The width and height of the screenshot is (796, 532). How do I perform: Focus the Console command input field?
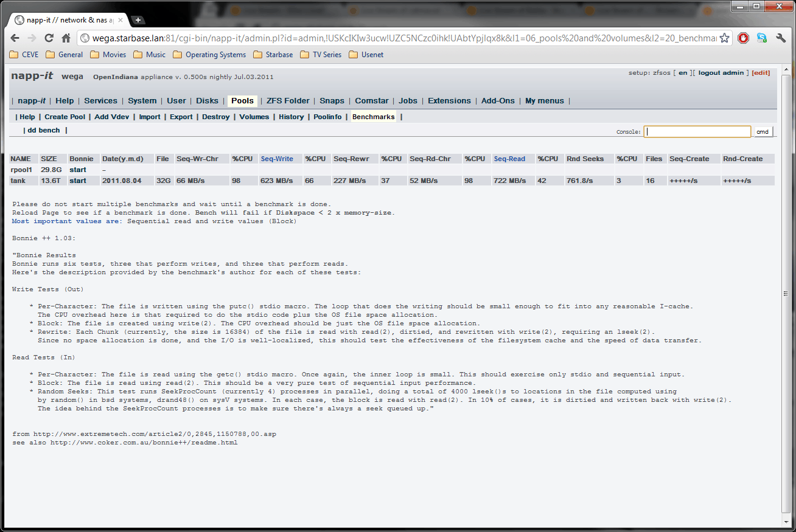tap(697, 131)
